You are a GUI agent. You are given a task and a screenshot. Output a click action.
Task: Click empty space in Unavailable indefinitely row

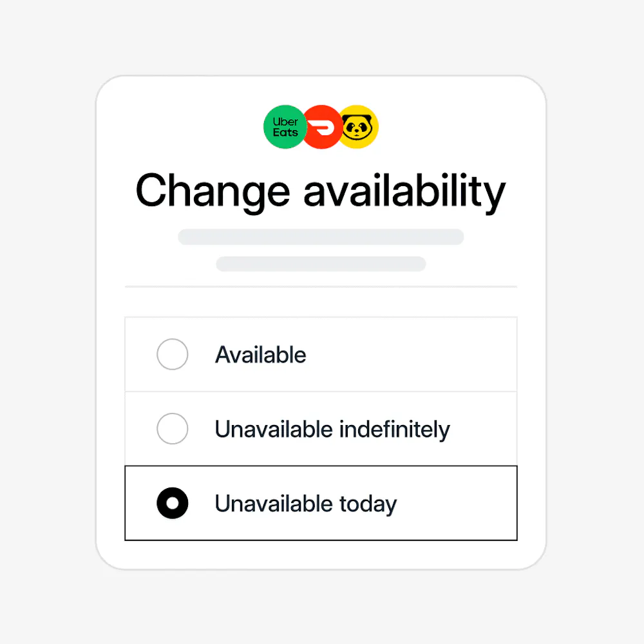(483, 430)
